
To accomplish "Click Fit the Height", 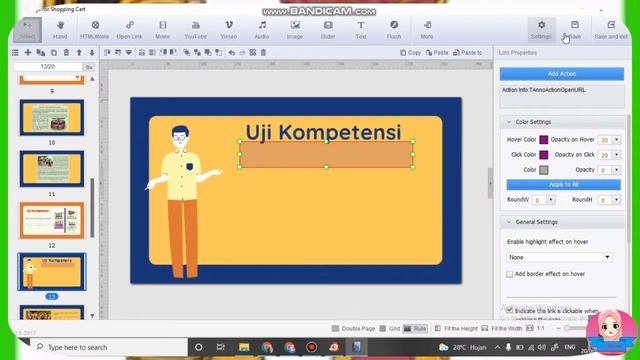I will pos(456,329).
